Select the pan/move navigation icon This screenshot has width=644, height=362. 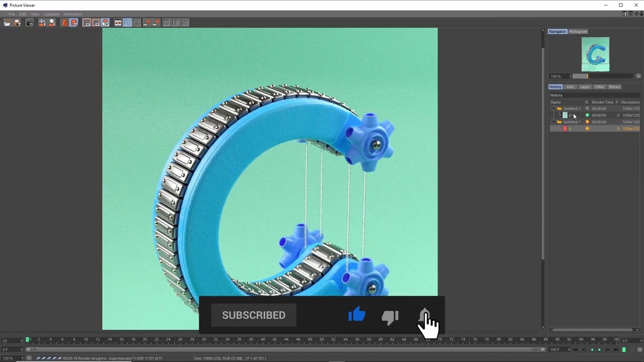pos(42,23)
